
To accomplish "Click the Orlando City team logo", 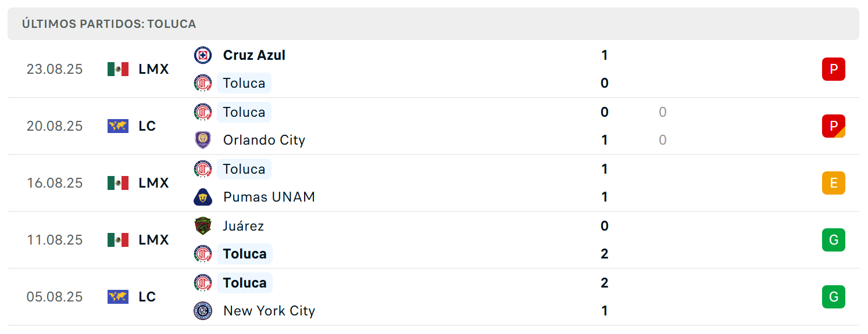I will click(x=203, y=140).
